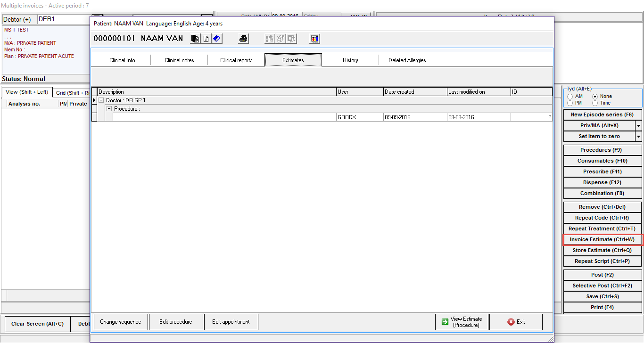Click the single document page icon
The image size is (644, 343).
[206, 39]
